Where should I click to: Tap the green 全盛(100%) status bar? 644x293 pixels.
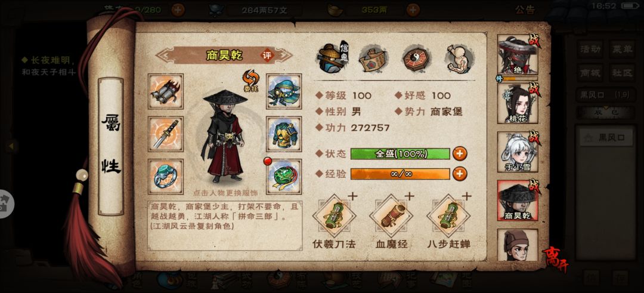pyautogui.click(x=400, y=154)
